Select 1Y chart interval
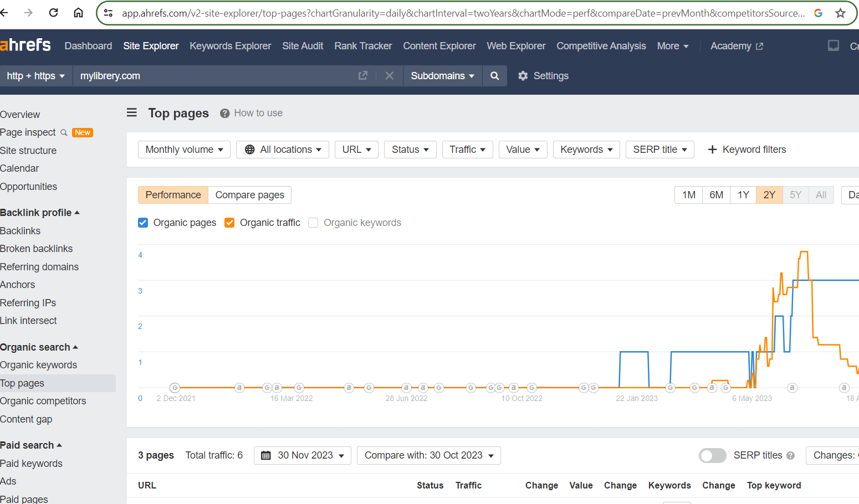Viewport: 859px width, 504px height. pyautogui.click(x=743, y=195)
